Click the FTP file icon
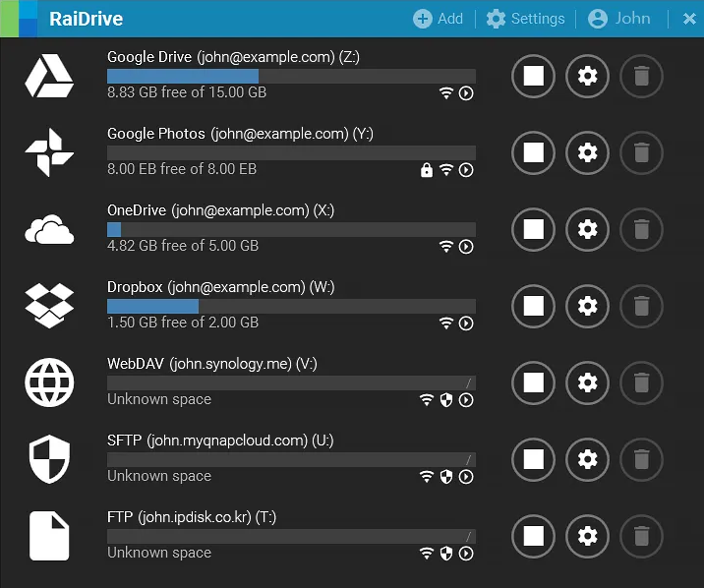Viewport: 704px width, 588px height. (x=49, y=536)
